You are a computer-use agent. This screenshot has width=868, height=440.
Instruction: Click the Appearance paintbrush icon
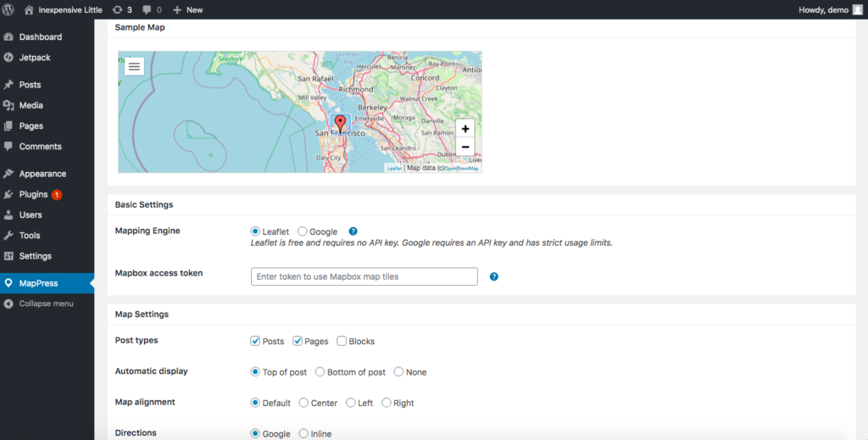pyautogui.click(x=8, y=174)
